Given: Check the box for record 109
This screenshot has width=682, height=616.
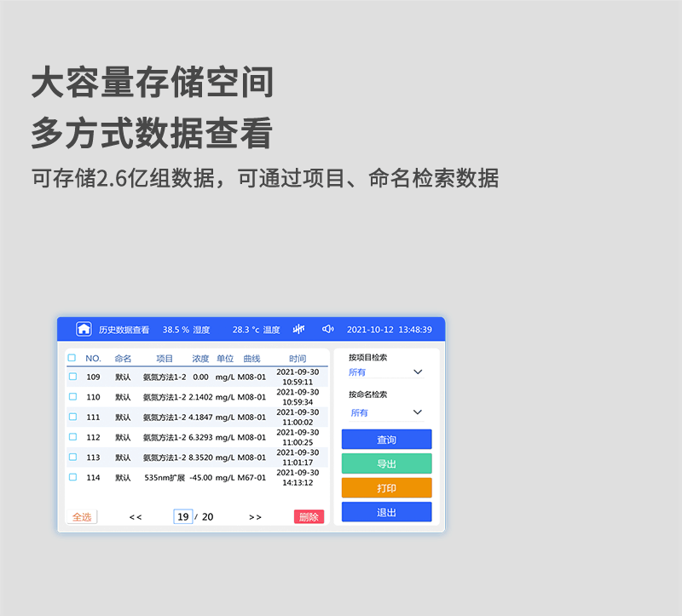Looking at the screenshot, I should (72, 377).
